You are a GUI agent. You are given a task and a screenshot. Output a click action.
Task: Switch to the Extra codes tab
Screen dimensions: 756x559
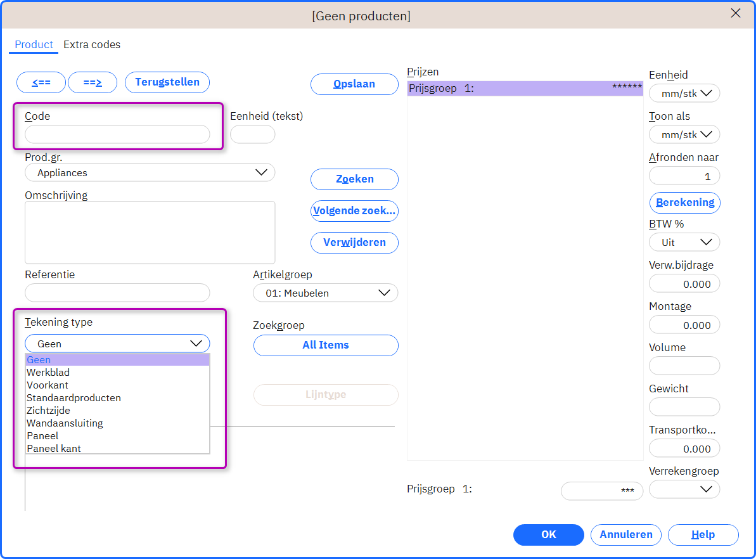coord(92,44)
